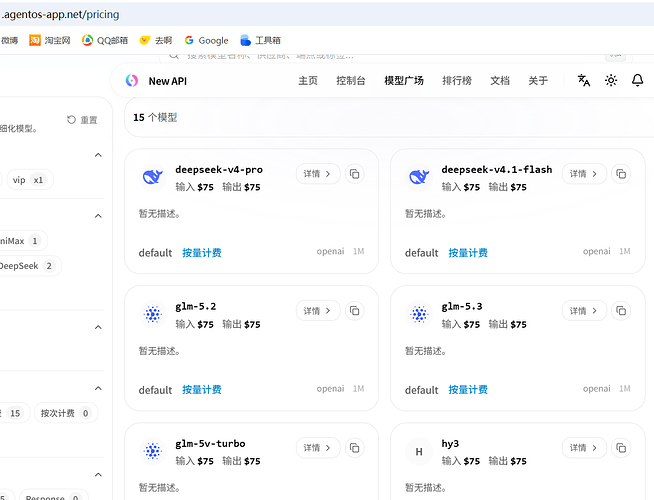Toggle the DeepSeek vendor filter

(30, 266)
